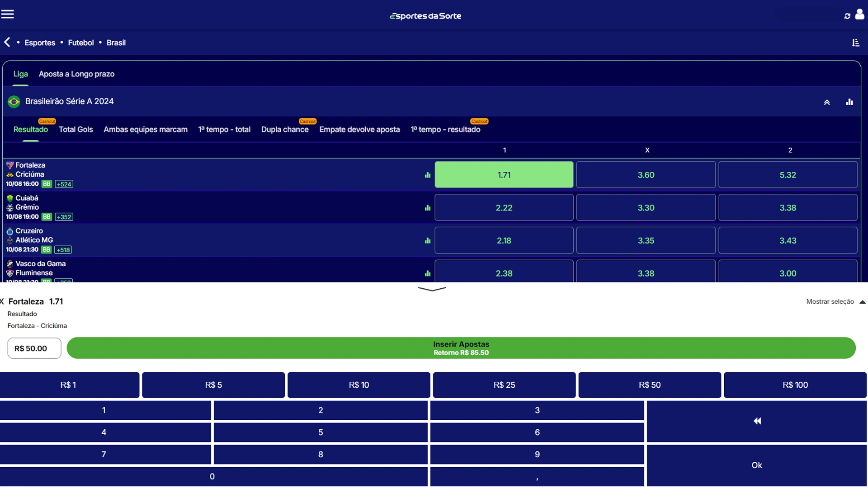Open the hamburger menu
The width and height of the screenshot is (868, 488).
click(8, 14)
